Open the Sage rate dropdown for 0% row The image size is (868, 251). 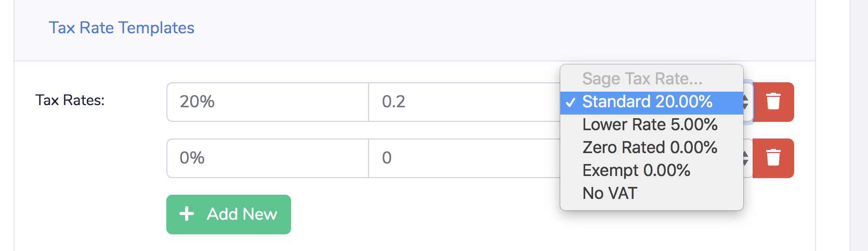tap(747, 158)
